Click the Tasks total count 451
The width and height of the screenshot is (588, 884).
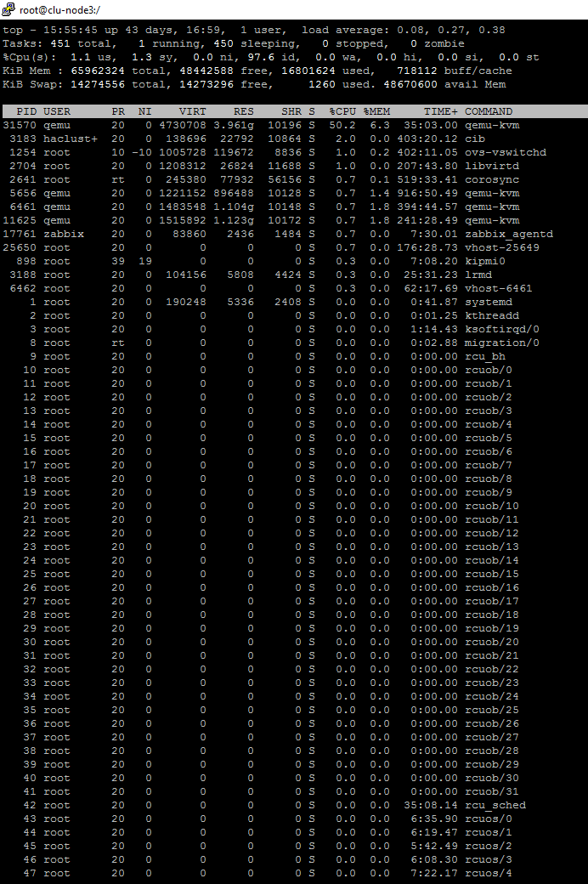coord(60,43)
